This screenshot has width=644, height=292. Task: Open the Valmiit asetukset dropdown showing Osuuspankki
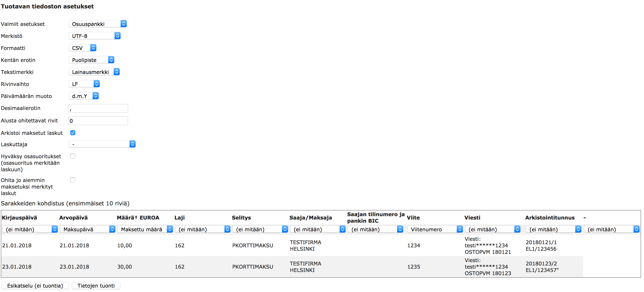(x=97, y=24)
